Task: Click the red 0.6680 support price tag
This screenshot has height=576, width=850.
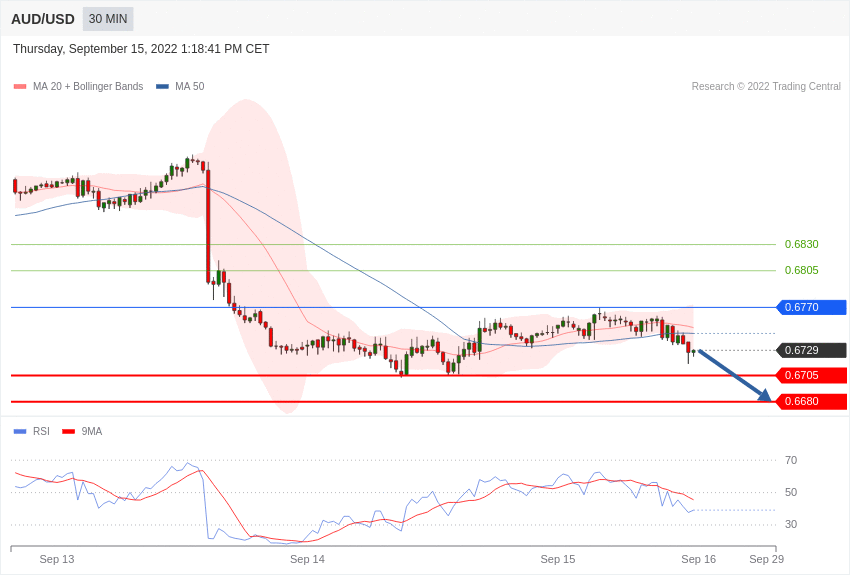Action: click(x=812, y=402)
